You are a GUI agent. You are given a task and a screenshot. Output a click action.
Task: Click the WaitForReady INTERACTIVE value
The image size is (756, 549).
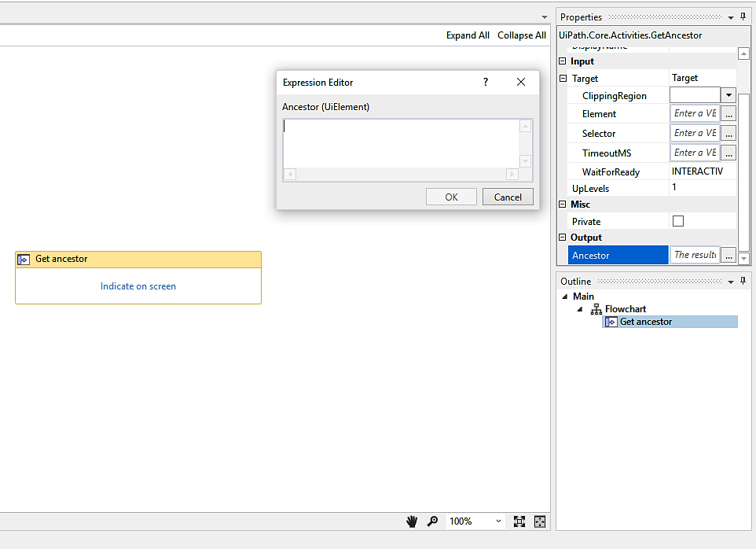tap(703, 171)
